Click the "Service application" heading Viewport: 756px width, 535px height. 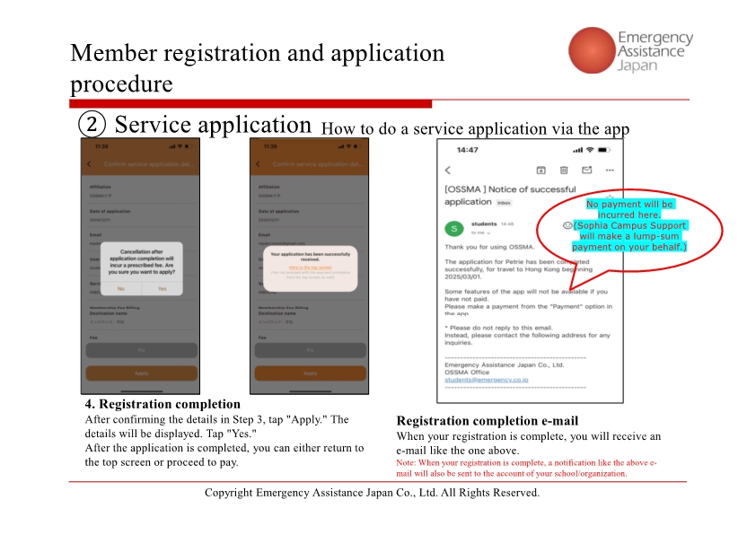[x=213, y=125]
